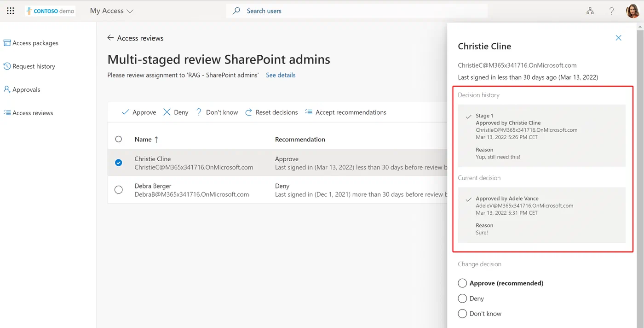Click the 'Sure!' reason text
The height and width of the screenshot is (328, 644).
point(482,233)
